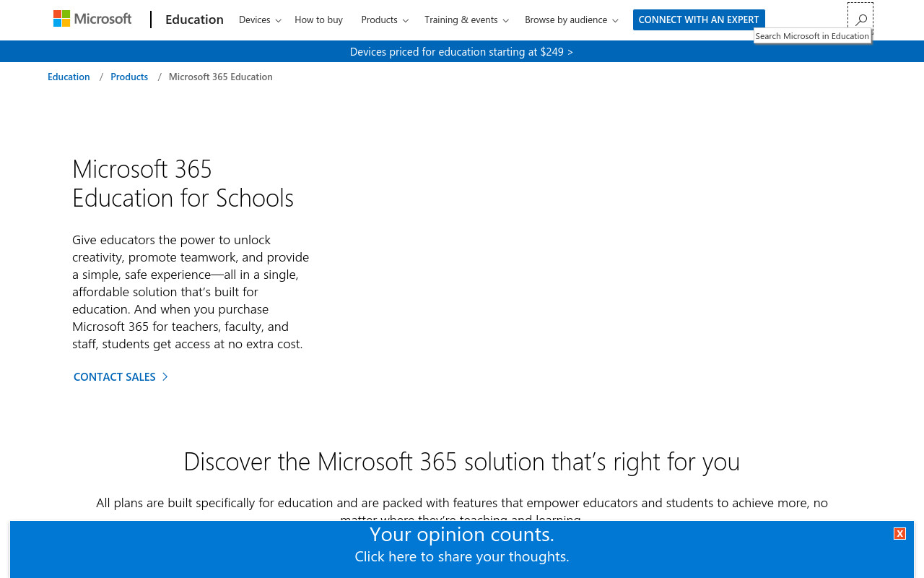Click the 'Microsoft 365 Education for Schools' heading
The height and width of the screenshot is (578, 924).
(183, 183)
